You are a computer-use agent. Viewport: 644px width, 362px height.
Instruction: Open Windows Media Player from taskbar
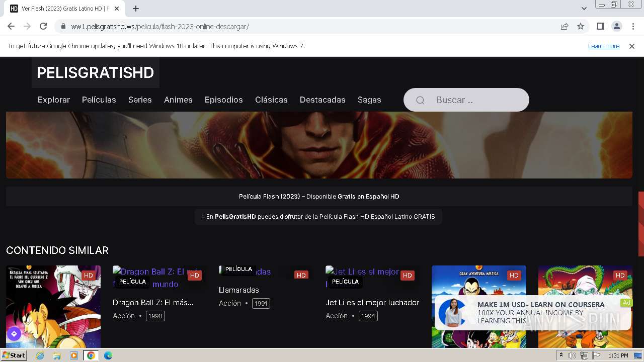point(74,355)
